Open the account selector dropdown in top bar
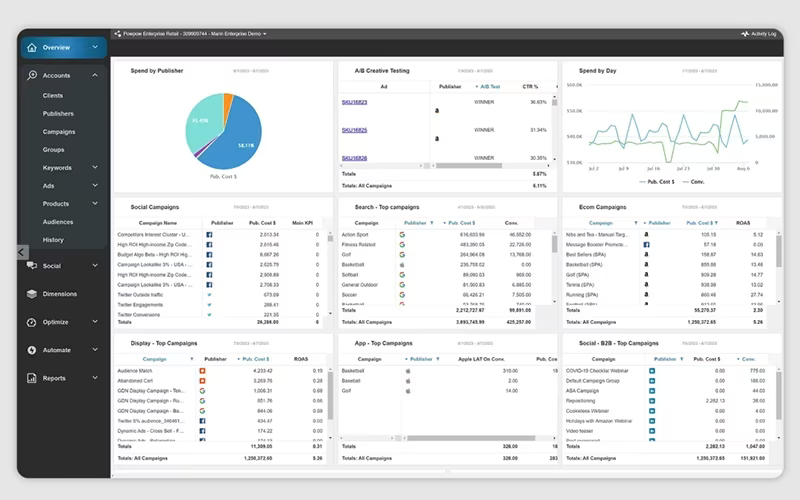Viewport: 800px width, 500px height. (194, 34)
